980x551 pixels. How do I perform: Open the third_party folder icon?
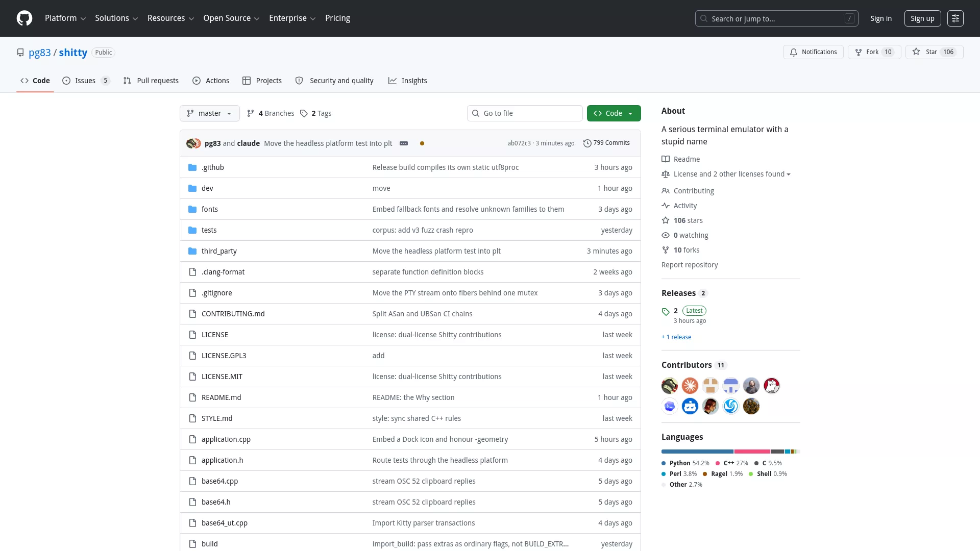click(x=192, y=251)
